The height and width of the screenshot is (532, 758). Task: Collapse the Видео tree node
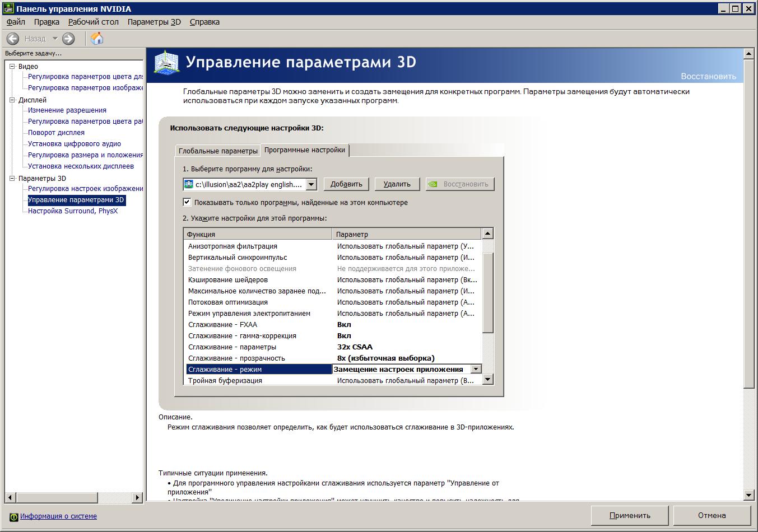(x=12, y=66)
